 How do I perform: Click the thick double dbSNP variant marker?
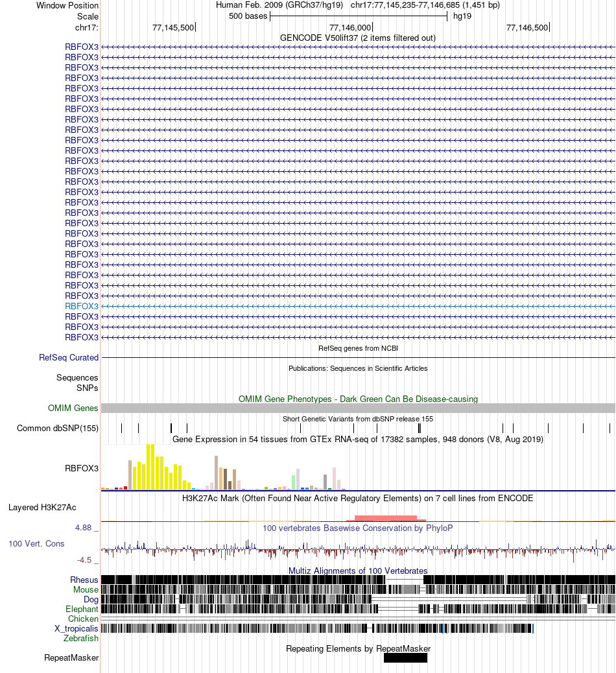[420, 428]
